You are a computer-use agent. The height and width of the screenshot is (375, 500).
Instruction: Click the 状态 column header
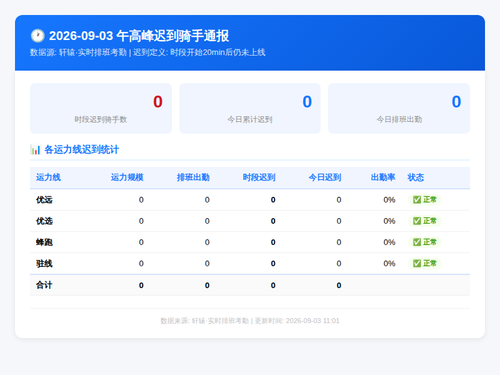point(416,177)
